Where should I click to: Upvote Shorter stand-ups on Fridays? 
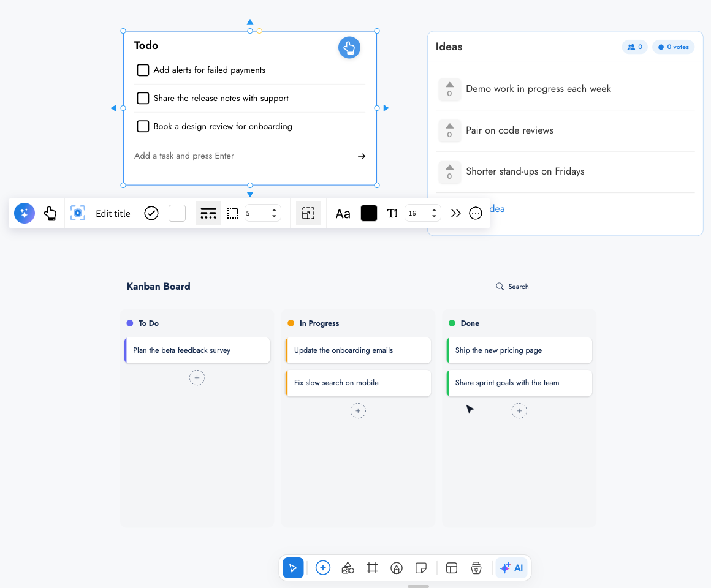point(449,171)
